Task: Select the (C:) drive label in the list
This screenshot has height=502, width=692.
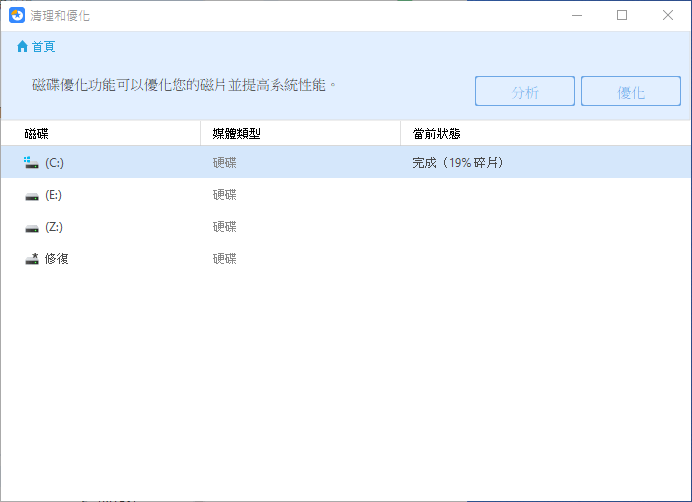Action: [54, 162]
